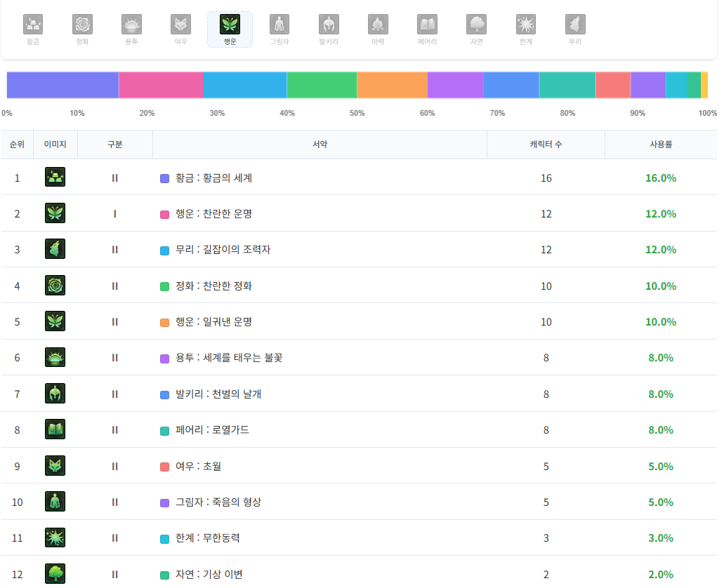Click the 순위 column header
Screen dimensions: 724x588
point(17,145)
